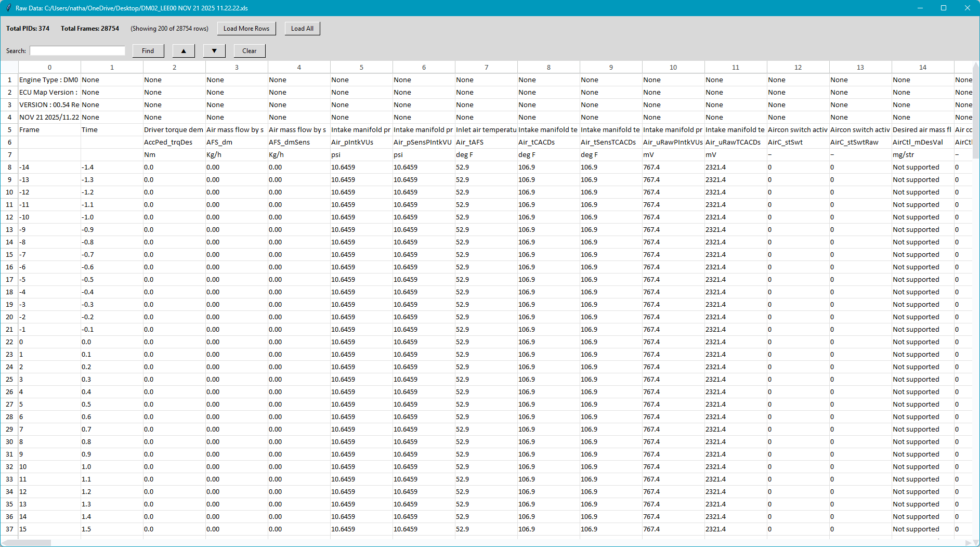Click the 'VERSION : 00.54 Re' cell

(49, 105)
